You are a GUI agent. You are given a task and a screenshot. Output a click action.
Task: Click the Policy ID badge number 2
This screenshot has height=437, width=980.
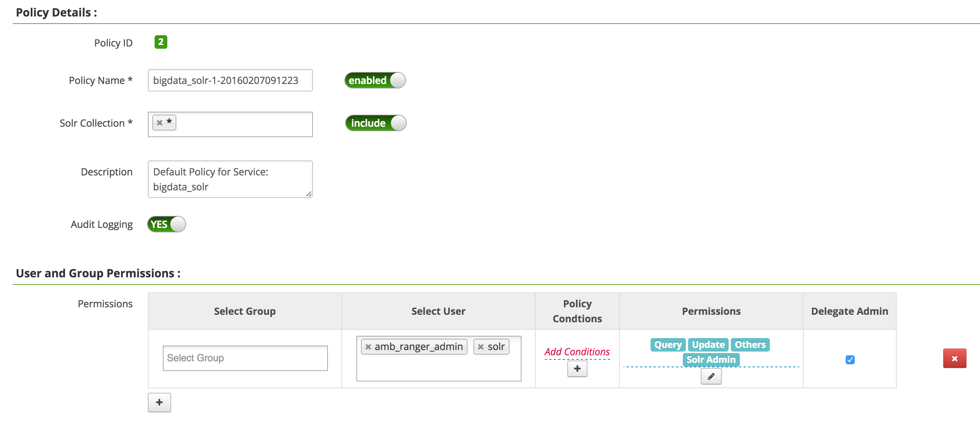pyautogui.click(x=161, y=42)
